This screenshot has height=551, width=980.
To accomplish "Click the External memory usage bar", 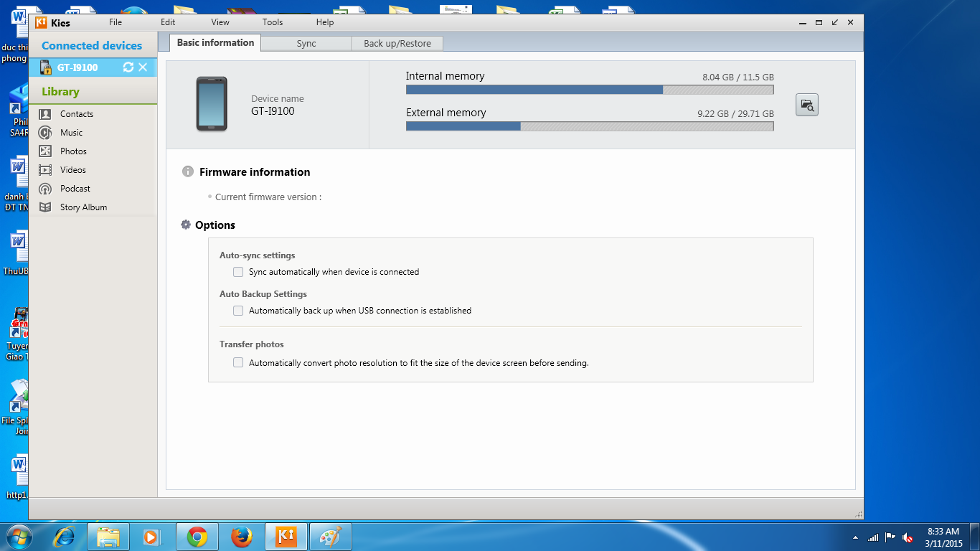I will point(590,126).
